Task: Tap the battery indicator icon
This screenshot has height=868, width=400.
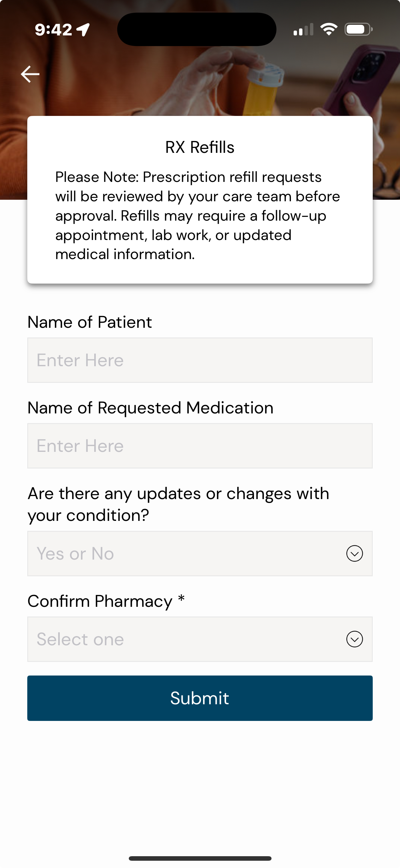Action: (x=358, y=29)
